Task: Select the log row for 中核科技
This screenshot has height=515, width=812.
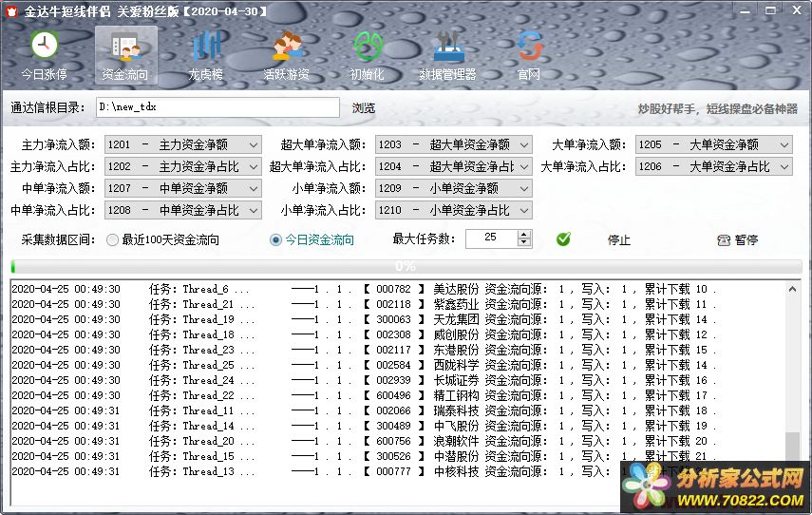Action: 364,471
